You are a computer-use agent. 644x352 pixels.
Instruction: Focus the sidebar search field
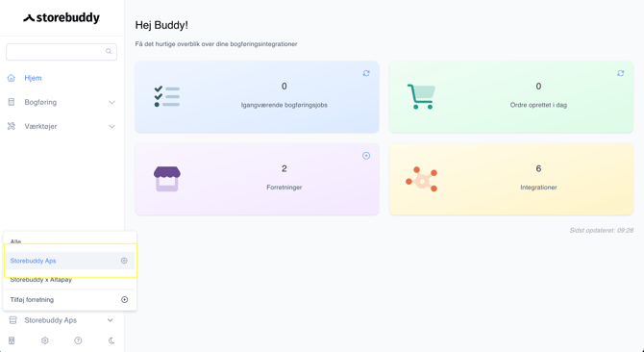tap(62, 52)
